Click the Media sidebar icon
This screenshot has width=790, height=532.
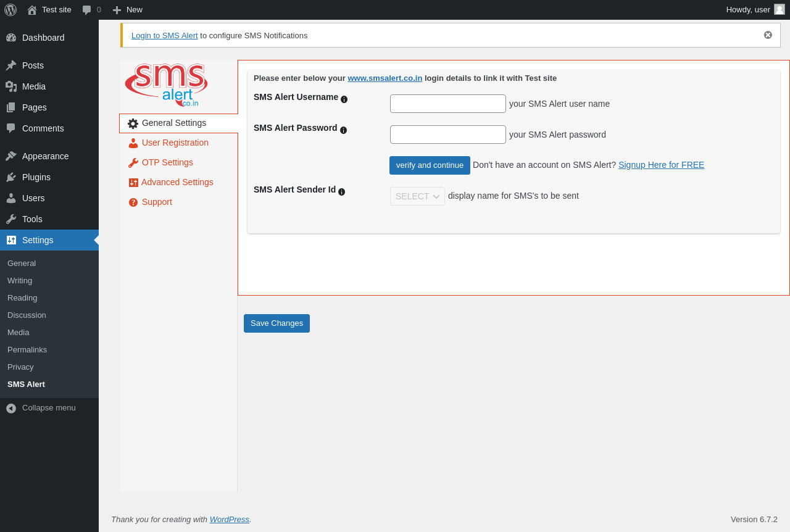pos(11,86)
